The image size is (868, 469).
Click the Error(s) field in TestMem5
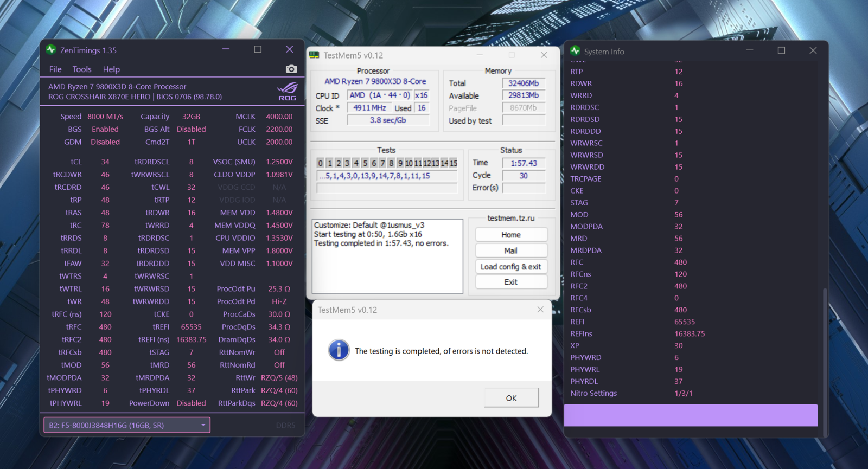(524, 188)
